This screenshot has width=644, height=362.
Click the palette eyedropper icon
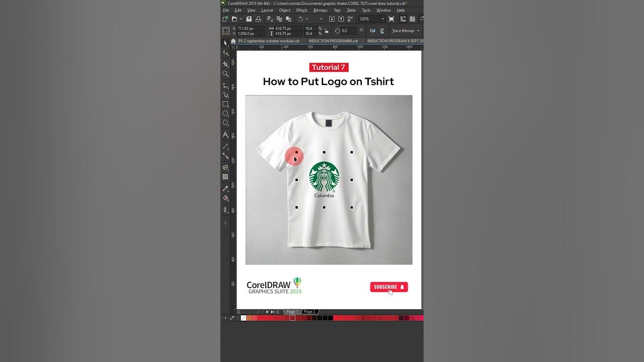coord(232,318)
